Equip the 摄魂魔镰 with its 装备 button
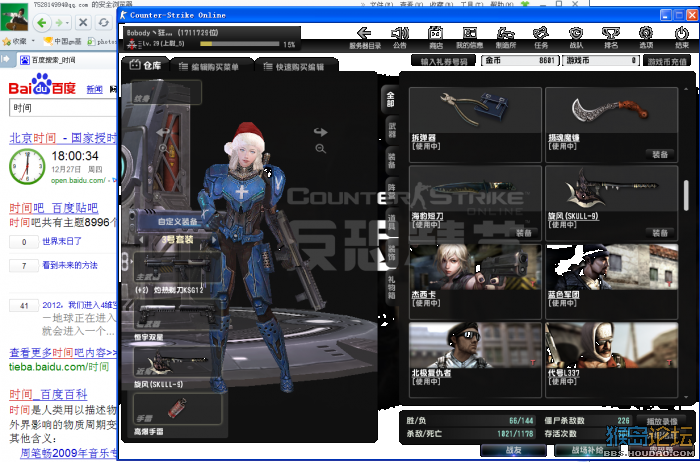The image size is (700, 462). point(660,154)
